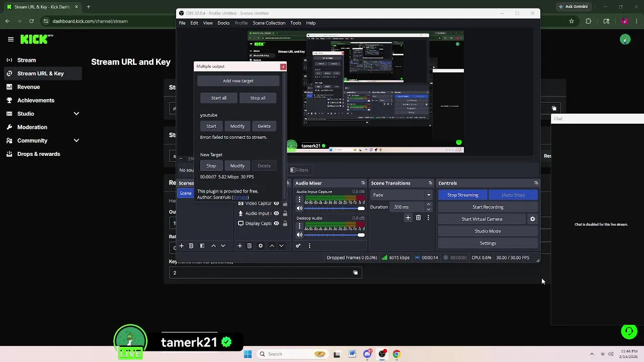This screenshot has width=644, height=362.
Task: Open the OBS File menu
Action: (182, 23)
